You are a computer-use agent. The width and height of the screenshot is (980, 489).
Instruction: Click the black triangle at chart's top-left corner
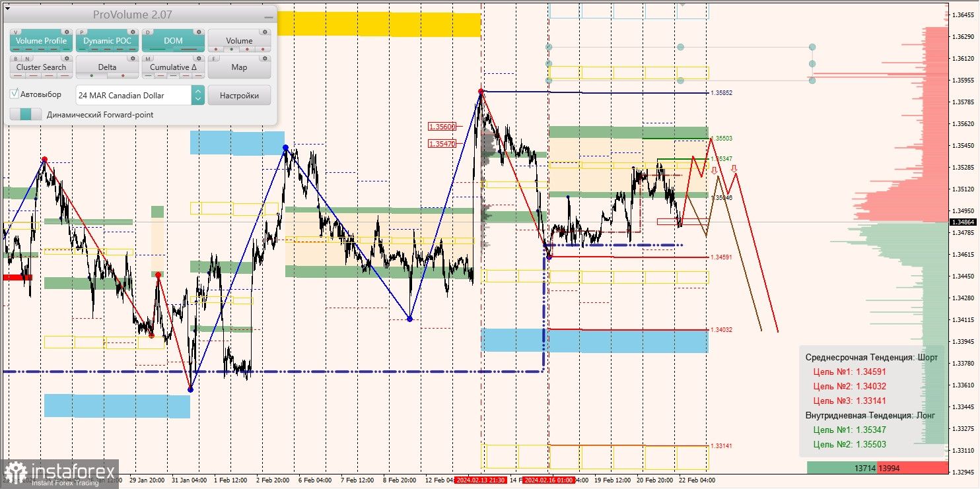[x=8, y=9]
